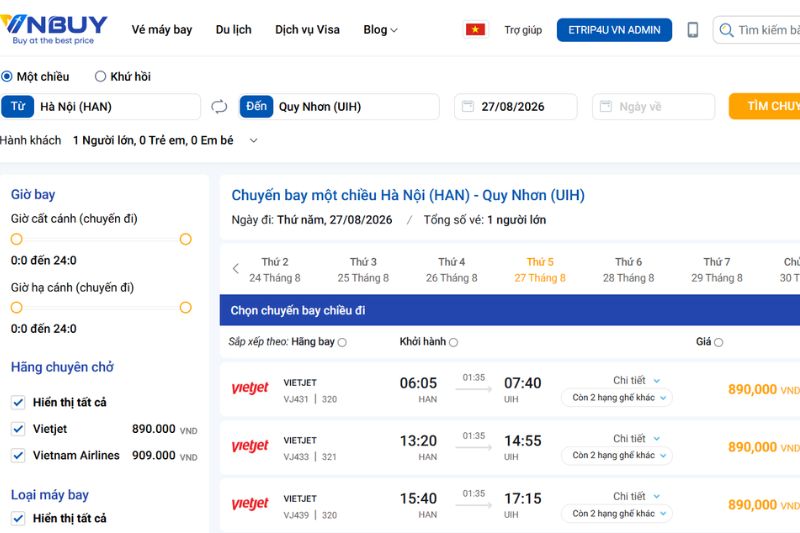This screenshot has height=533, width=800.
Task: Uncheck the Vietnam Airlines filter
Action: (18, 455)
